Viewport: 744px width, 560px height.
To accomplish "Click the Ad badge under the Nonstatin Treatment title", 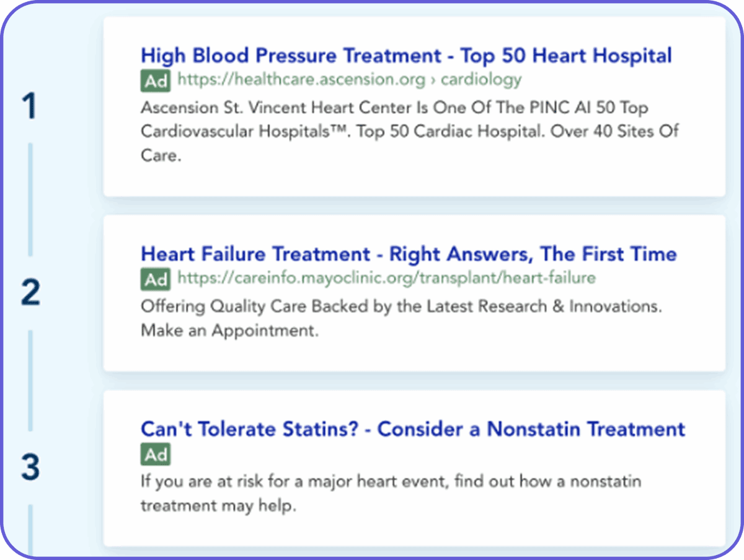I will pyautogui.click(x=156, y=455).
